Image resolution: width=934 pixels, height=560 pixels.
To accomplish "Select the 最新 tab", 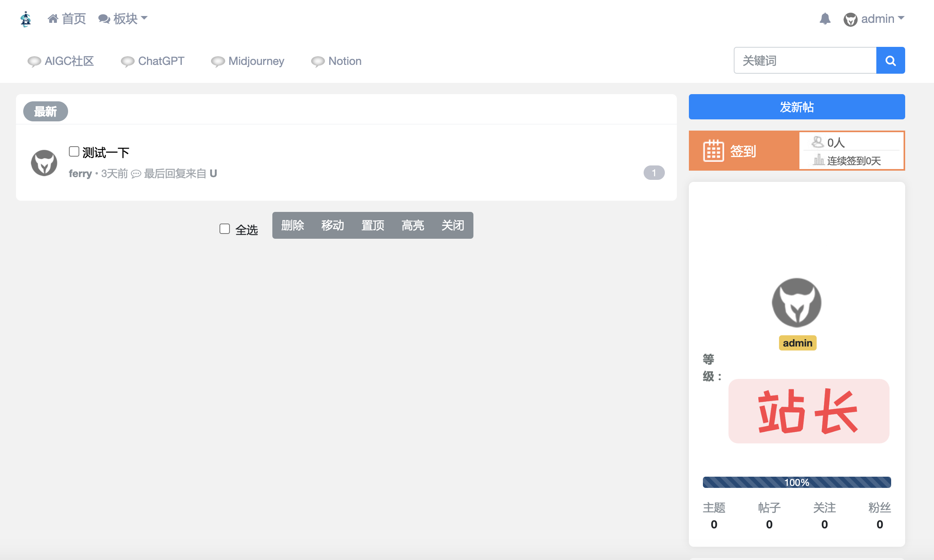I will click(x=45, y=111).
